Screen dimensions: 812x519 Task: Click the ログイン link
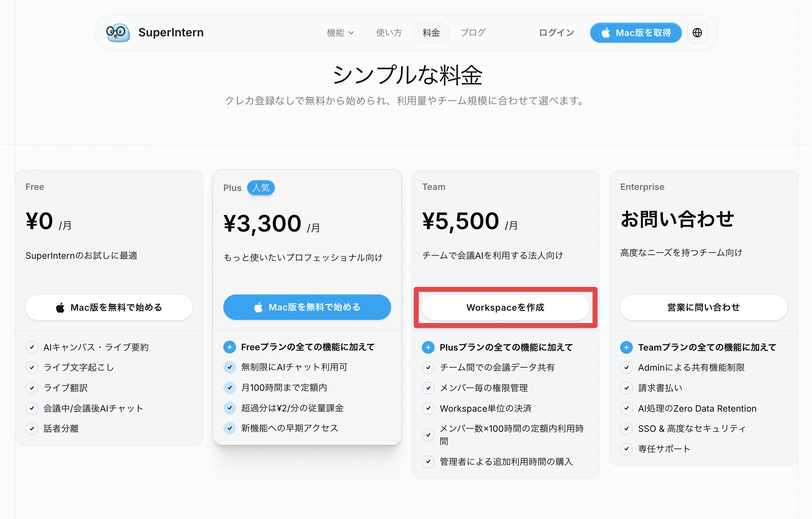pyautogui.click(x=557, y=33)
